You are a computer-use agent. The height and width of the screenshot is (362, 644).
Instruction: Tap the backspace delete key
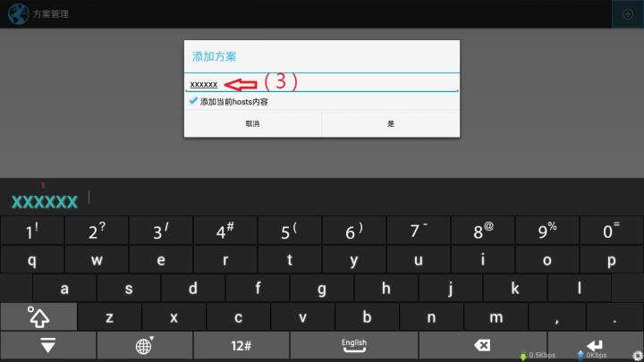point(483,345)
